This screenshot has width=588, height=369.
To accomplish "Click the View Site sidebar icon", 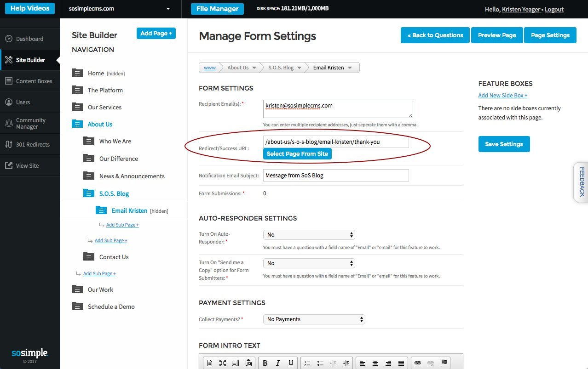I will point(8,166).
